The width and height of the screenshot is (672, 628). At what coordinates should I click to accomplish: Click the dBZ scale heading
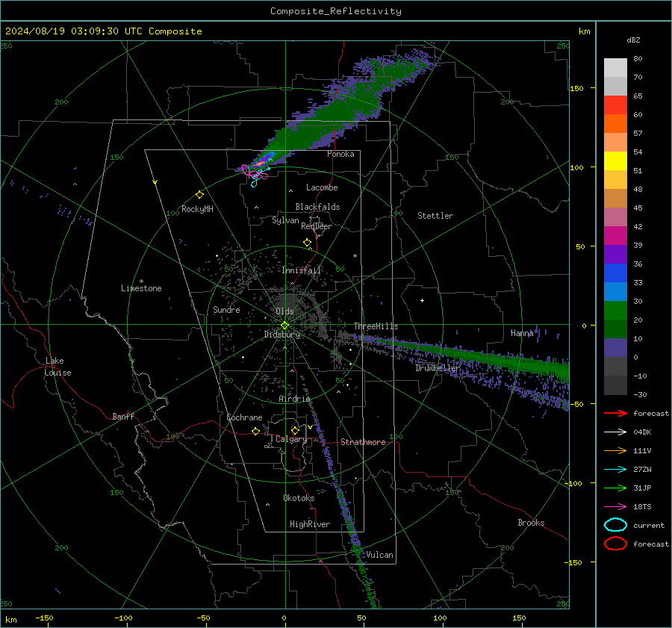coord(633,40)
